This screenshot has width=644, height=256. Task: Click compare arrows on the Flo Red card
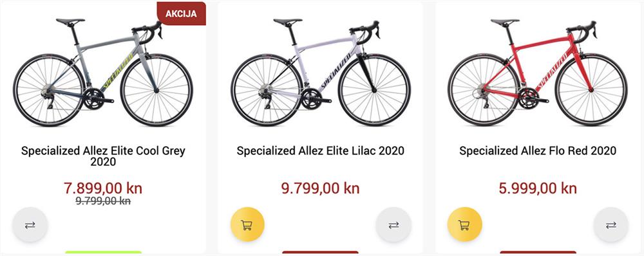[x=611, y=225]
